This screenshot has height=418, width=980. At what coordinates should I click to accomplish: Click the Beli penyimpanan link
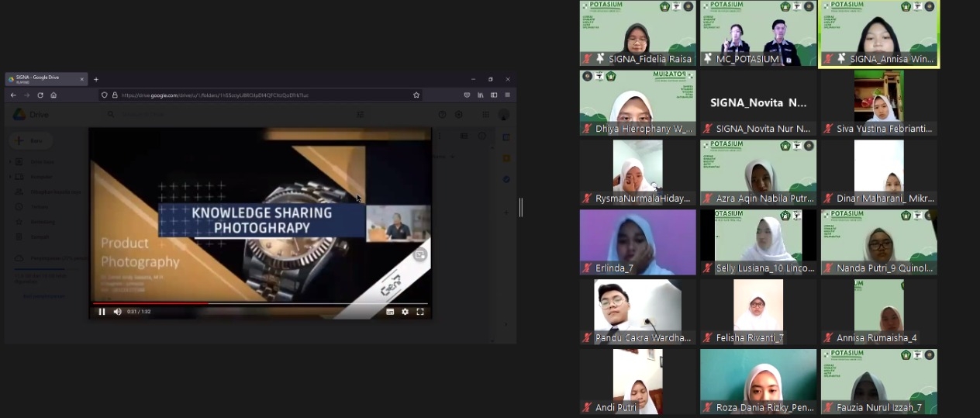click(x=43, y=295)
